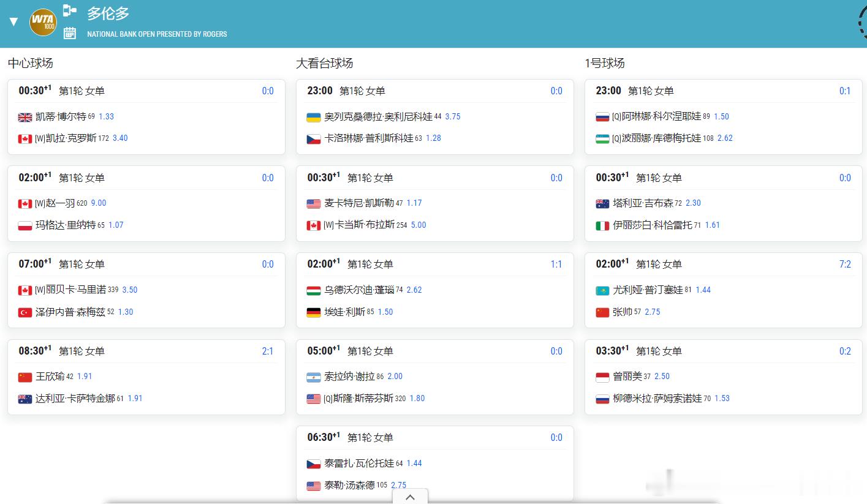Screen dimensions: 867x504
Task: Click the Indonesia flag beside 曾丽美
Action: click(x=602, y=377)
